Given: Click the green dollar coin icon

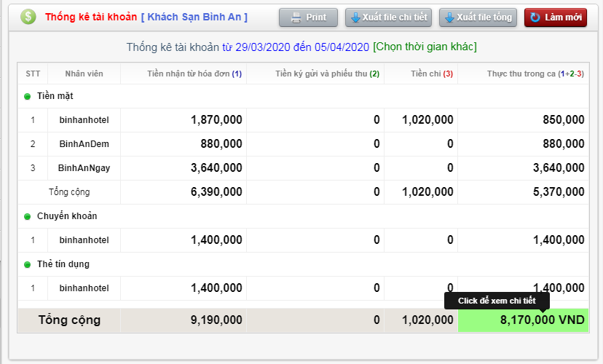Looking at the screenshot, I should click(x=28, y=17).
